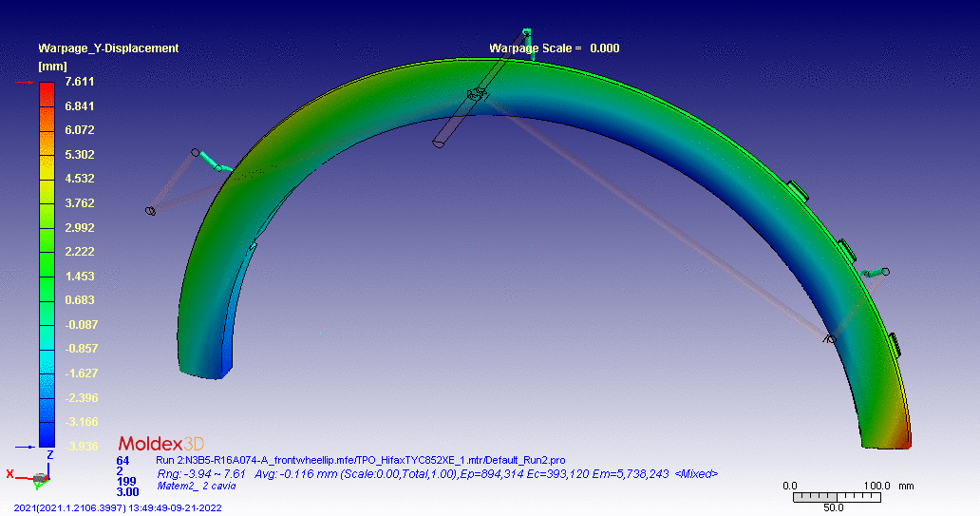The width and height of the screenshot is (980, 516).
Task: Click the runner end circle at far left
Action: (x=150, y=210)
